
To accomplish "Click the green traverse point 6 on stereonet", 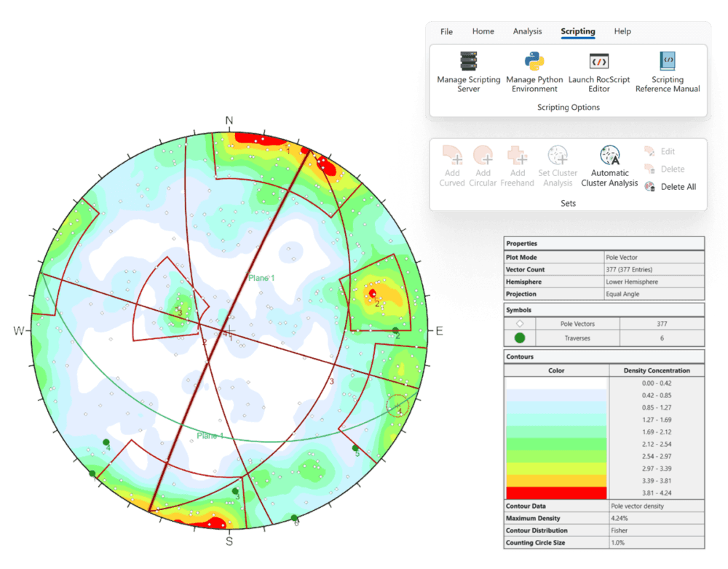I will 294,517.
